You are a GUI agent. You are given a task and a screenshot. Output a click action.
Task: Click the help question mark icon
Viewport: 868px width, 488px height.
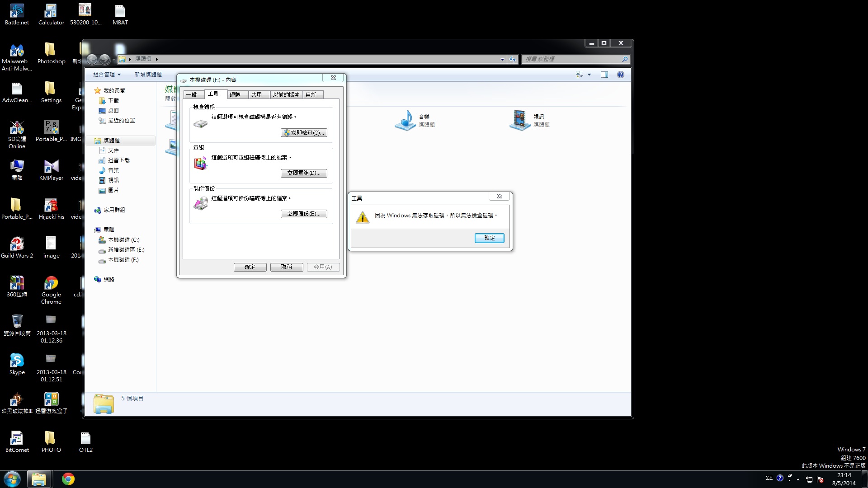pos(621,75)
